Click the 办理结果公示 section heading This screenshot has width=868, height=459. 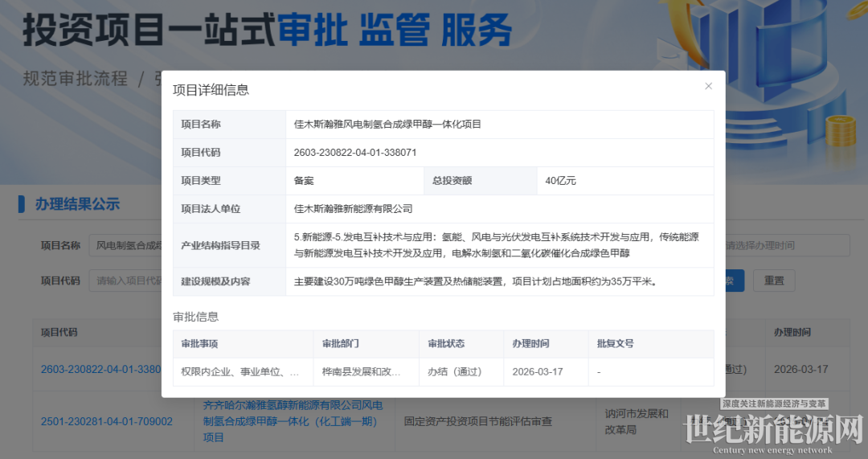77,204
